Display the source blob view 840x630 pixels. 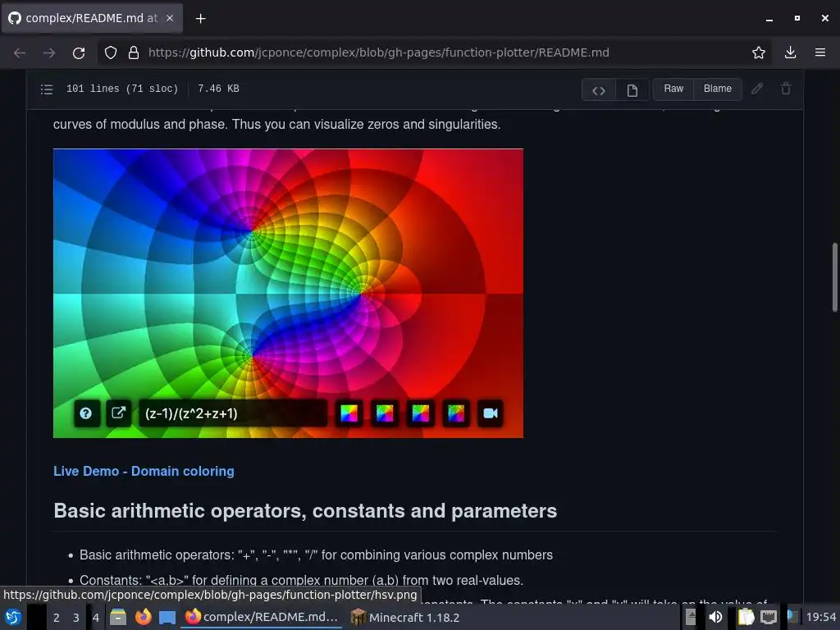[599, 90]
